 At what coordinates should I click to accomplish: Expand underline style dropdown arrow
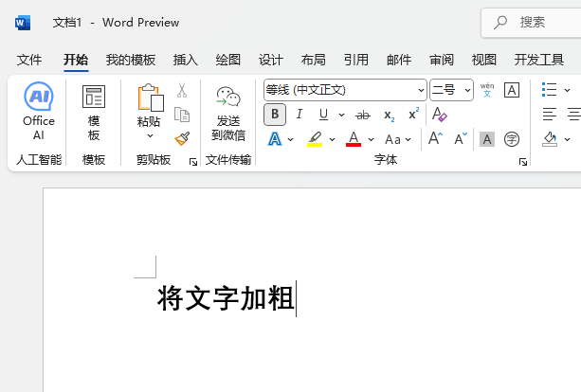click(341, 116)
